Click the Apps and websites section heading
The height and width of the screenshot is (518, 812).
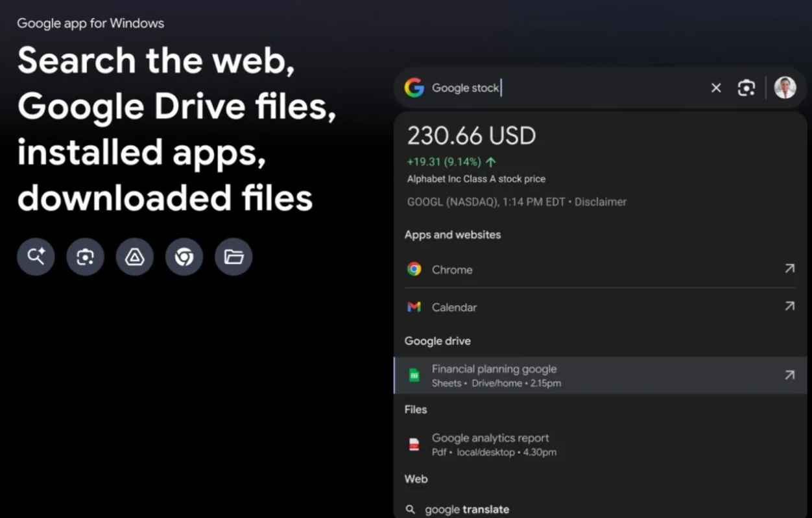point(453,235)
